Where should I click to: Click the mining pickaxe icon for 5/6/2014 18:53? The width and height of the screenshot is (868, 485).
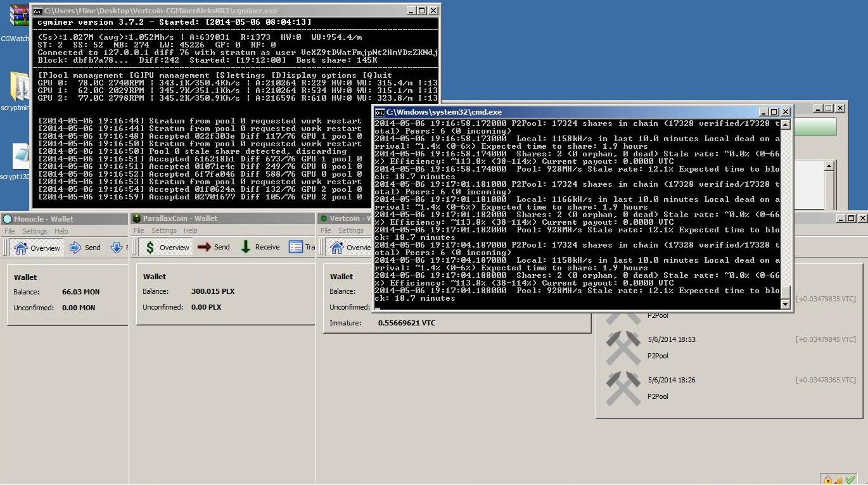(x=623, y=348)
